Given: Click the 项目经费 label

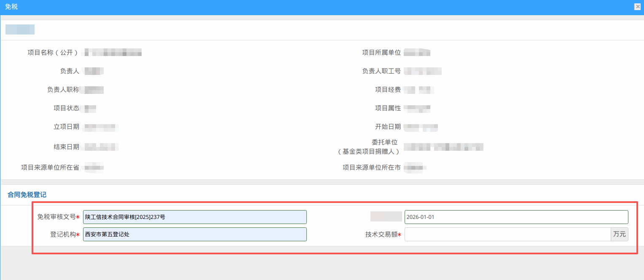Looking at the screenshot, I should click(x=388, y=90).
